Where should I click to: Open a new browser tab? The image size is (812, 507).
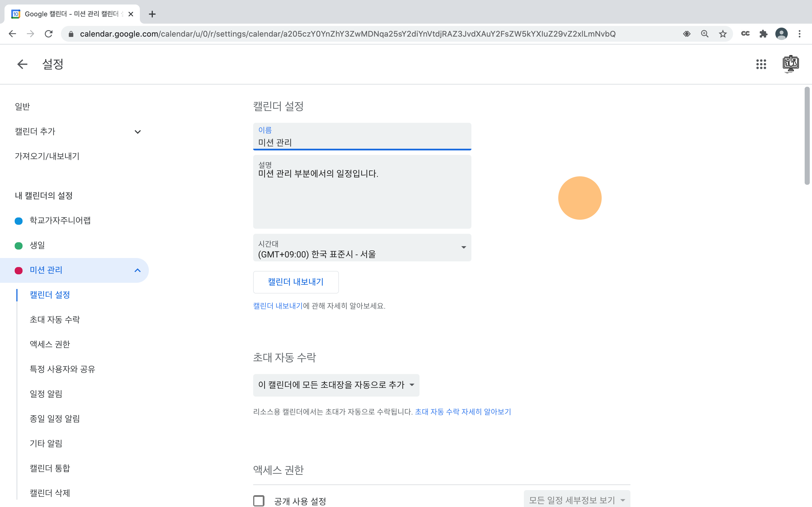(x=152, y=14)
